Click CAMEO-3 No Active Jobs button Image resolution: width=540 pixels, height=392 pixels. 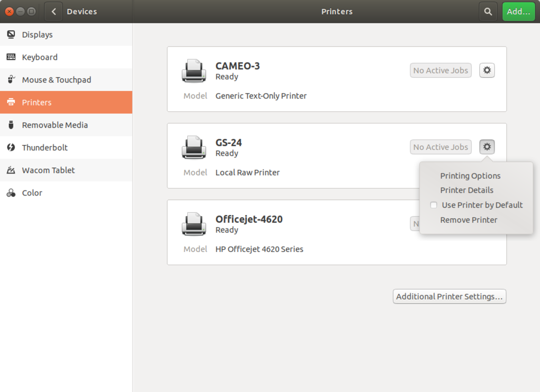440,70
